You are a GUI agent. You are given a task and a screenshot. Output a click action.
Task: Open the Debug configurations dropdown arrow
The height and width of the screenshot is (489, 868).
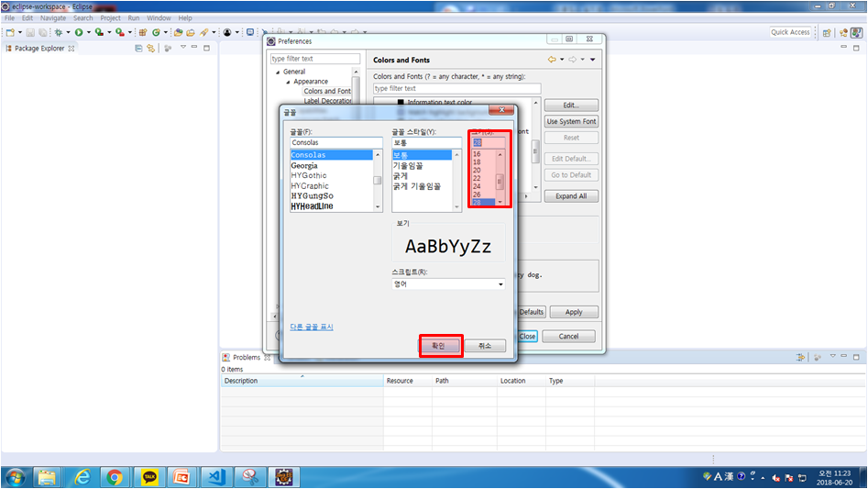(x=68, y=33)
